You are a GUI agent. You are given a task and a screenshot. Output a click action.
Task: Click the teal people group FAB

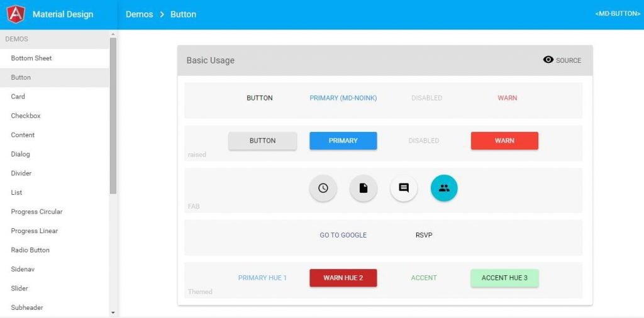[444, 188]
